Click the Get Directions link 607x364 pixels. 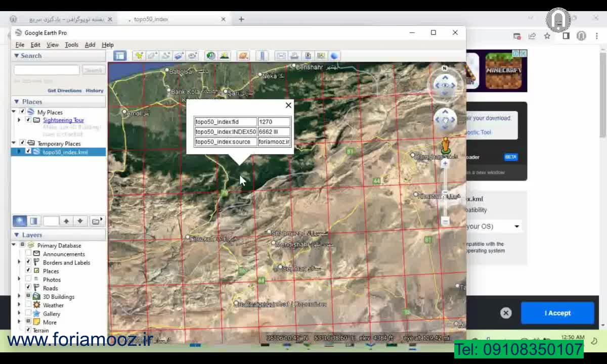64,90
